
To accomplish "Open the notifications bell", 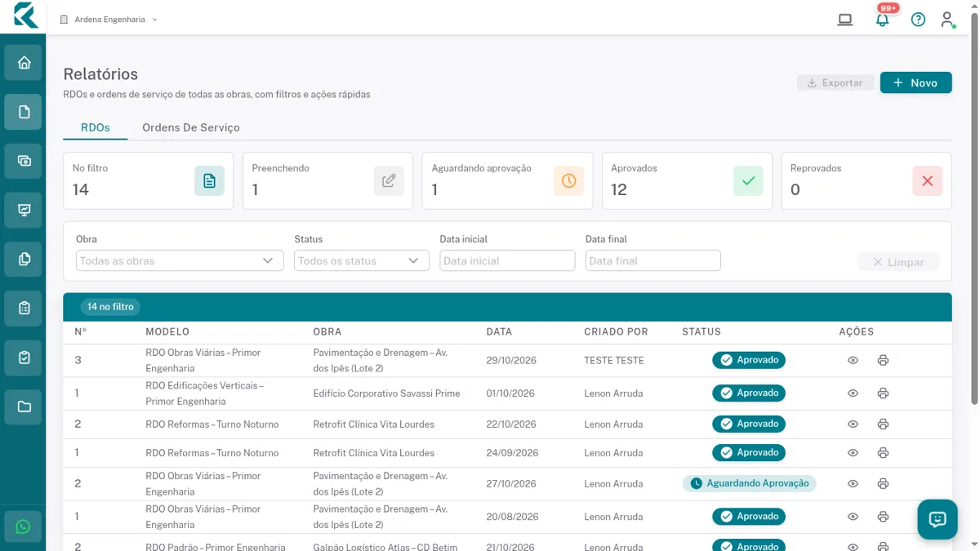I will (x=882, y=20).
